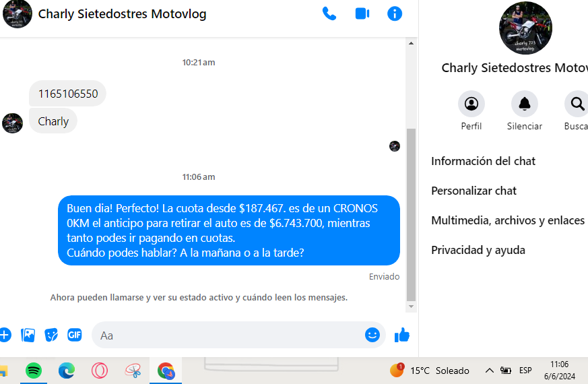588x384 pixels.
Task: Start a video call from the header
Action: coord(362,14)
